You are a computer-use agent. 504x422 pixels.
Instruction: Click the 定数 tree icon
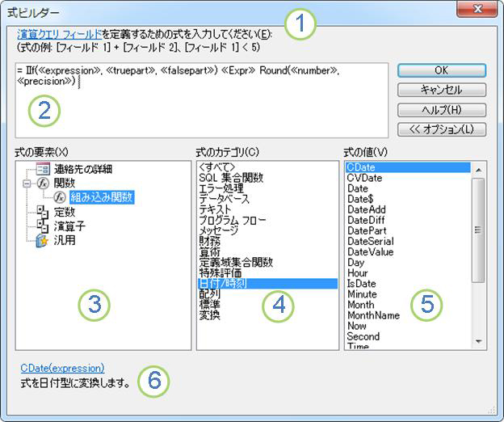pyautogui.click(x=43, y=212)
